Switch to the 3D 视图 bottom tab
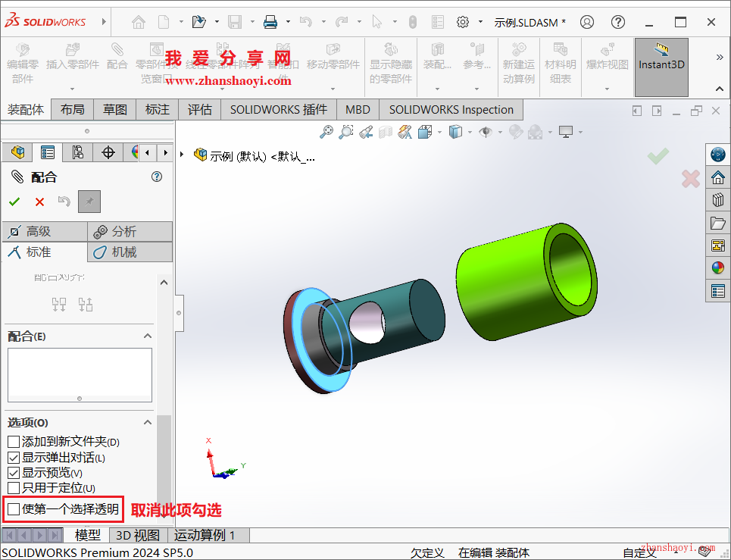Screen dimensions: 731x560 click(138, 535)
